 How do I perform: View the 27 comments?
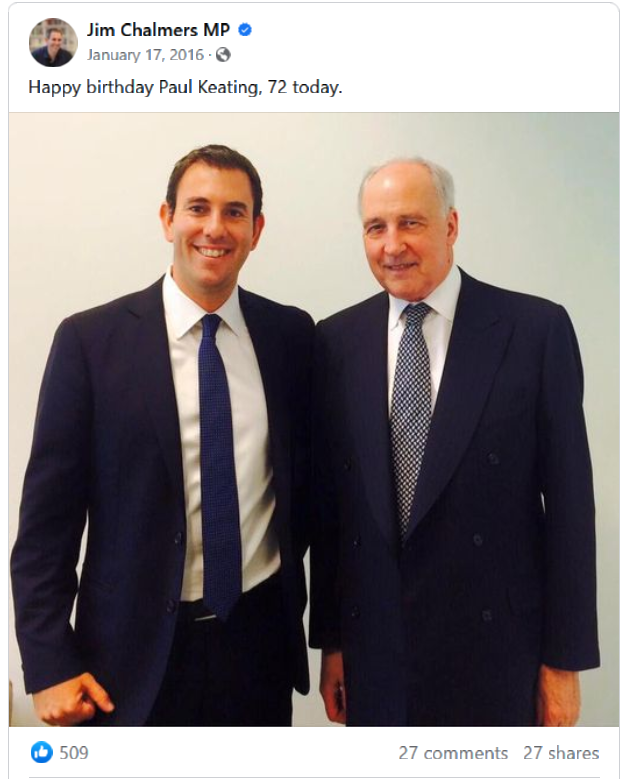tap(453, 753)
